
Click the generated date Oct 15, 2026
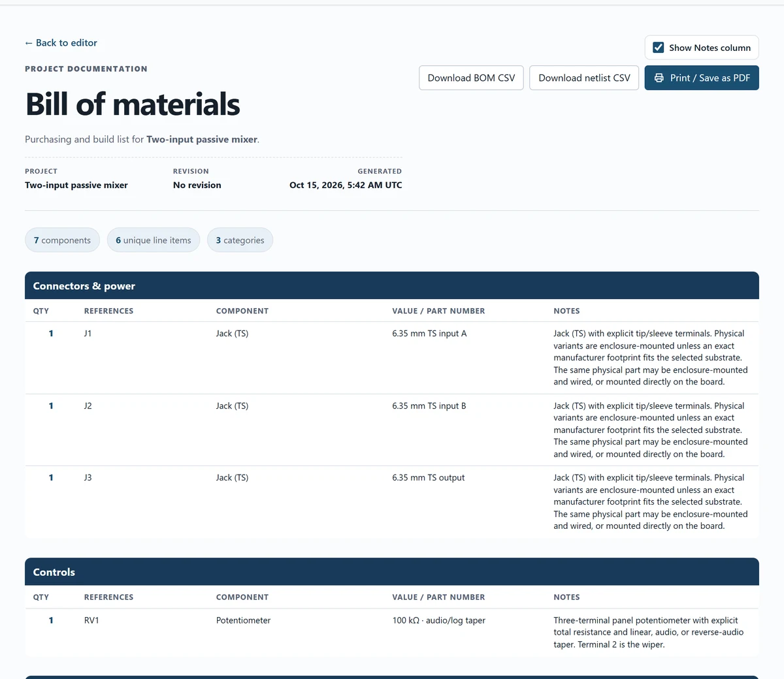[346, 185]
